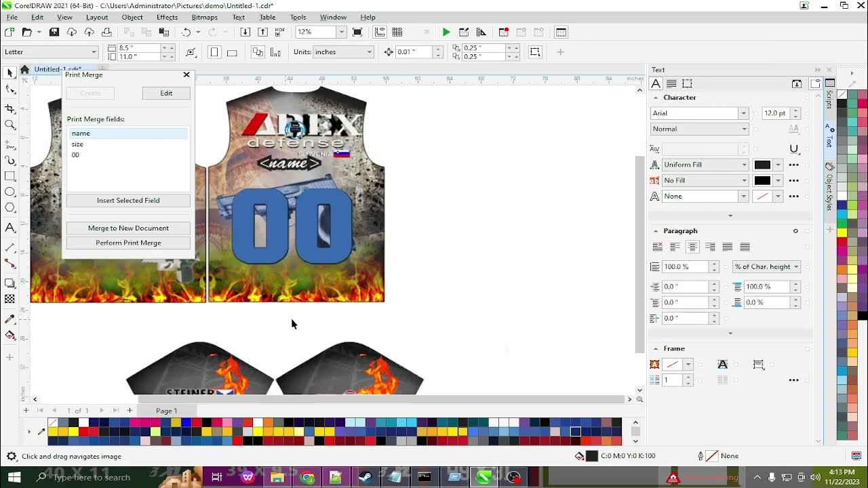
Task: Set page to Portrait orientation
Action: coord(214,52)
